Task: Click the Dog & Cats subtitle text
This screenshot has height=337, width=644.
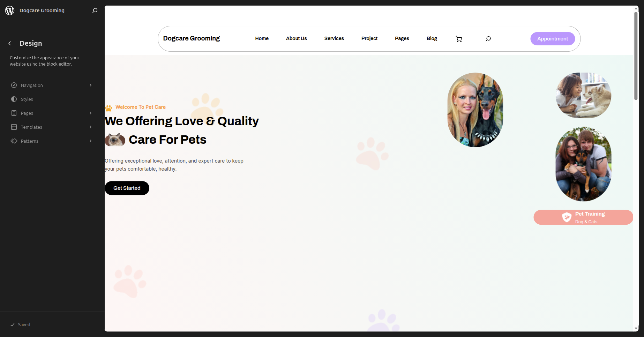Action: (x=586, y=222)
